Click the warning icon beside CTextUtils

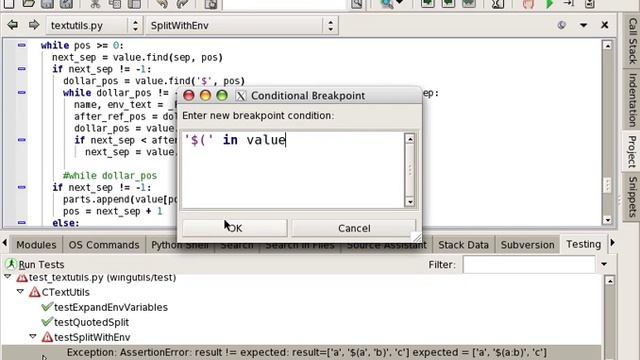tap(34, 292)
